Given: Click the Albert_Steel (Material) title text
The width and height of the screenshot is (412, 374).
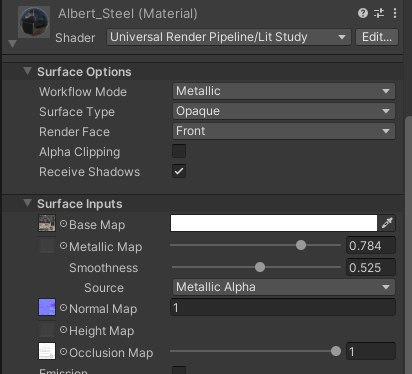Looking at the screenshot, I should 128,14.
